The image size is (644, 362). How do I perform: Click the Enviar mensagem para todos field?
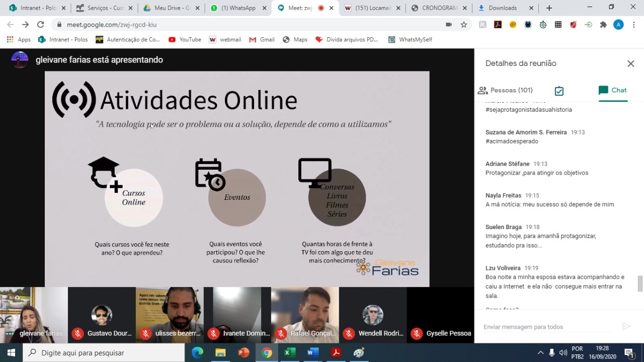pyautogui.click(x=546, y=327)
